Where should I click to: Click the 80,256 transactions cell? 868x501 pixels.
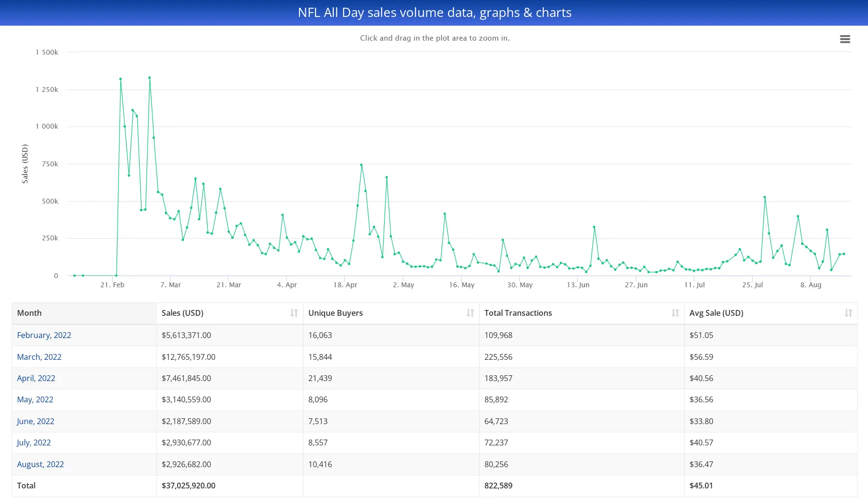pos(582,464)
